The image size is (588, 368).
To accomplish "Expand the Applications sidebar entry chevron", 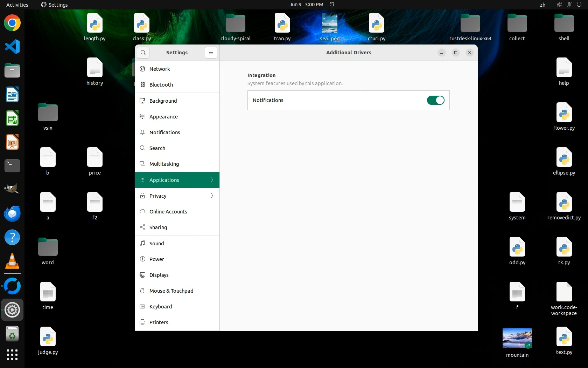I will point(212,180).
